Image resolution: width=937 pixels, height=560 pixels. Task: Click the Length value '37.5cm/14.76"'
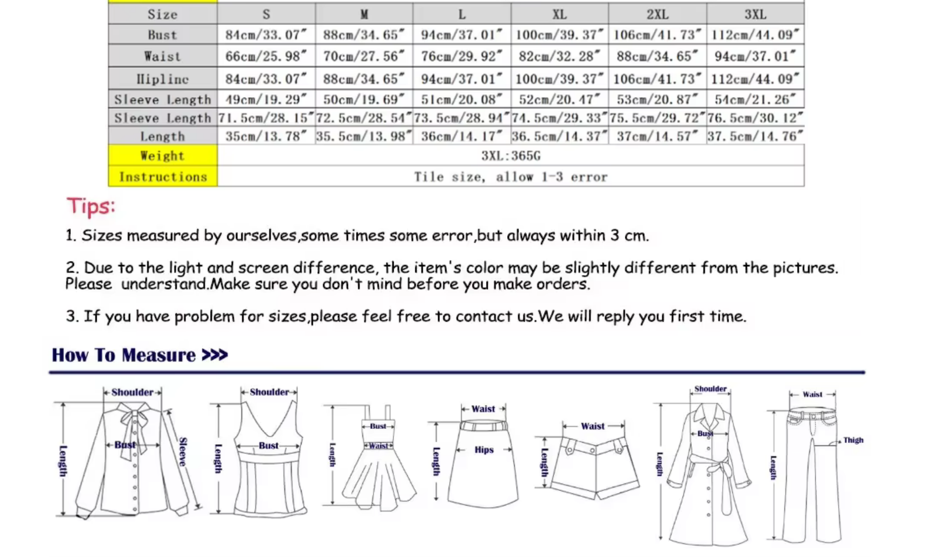click(x=755, y=136)
